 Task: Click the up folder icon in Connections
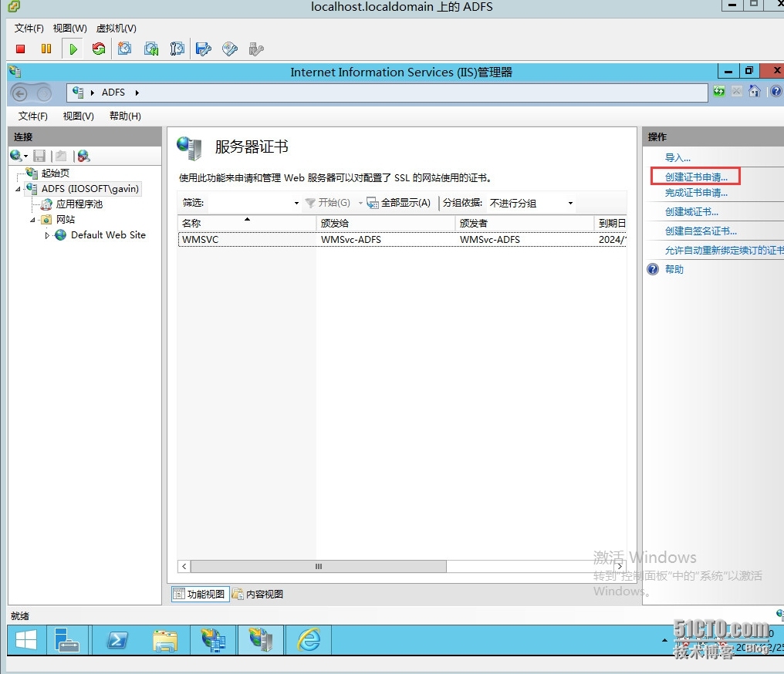click(x=61, y=156)
